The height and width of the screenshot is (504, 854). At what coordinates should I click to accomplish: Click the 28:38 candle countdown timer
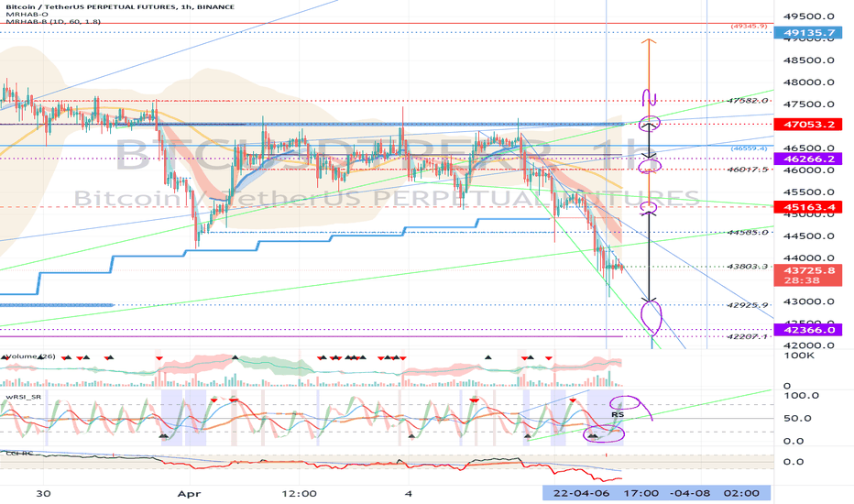tap(802, 280)
